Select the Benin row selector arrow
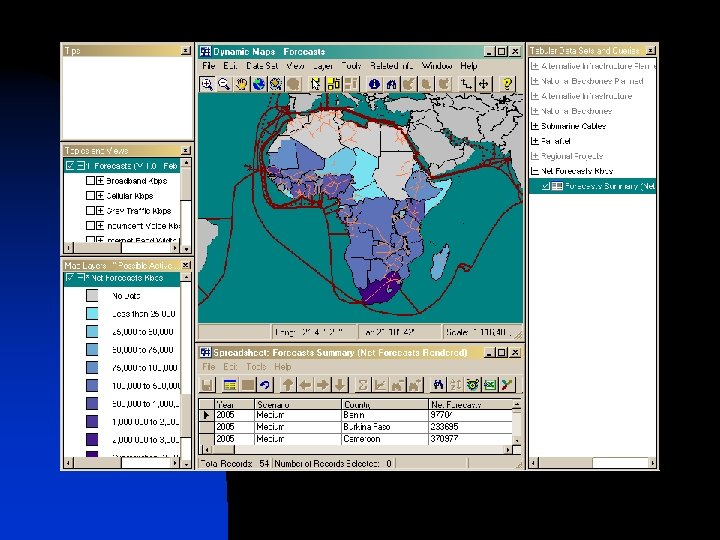Screen dimensions: 720x540 click(x=206, y=415)
